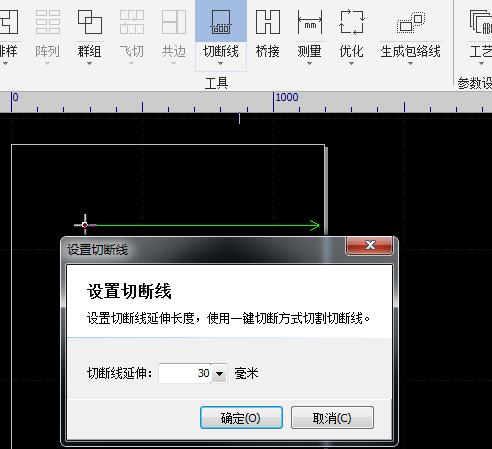Open the 测量 measure tool icon
The width and height of the screenshot is (492, 449).
[310, 22]
